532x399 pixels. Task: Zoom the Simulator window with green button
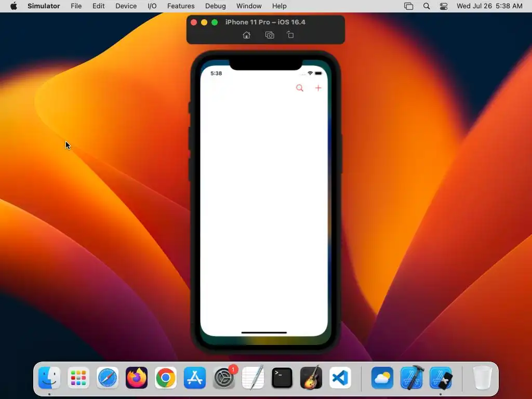click(215, 22)
